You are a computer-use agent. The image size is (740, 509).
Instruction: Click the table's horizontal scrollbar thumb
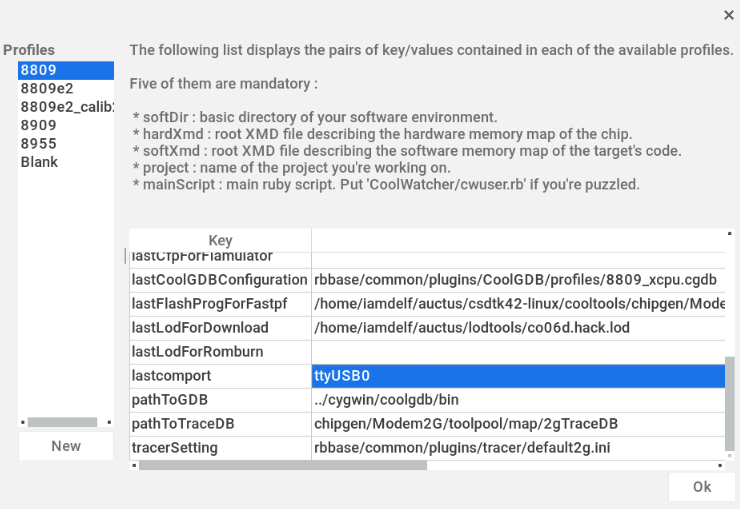pos(283,465)
